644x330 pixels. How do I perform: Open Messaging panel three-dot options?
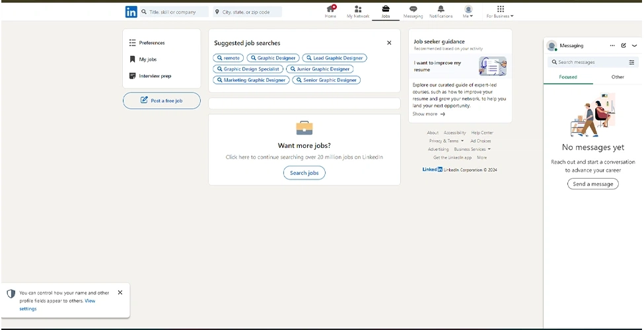pos(612,46)
